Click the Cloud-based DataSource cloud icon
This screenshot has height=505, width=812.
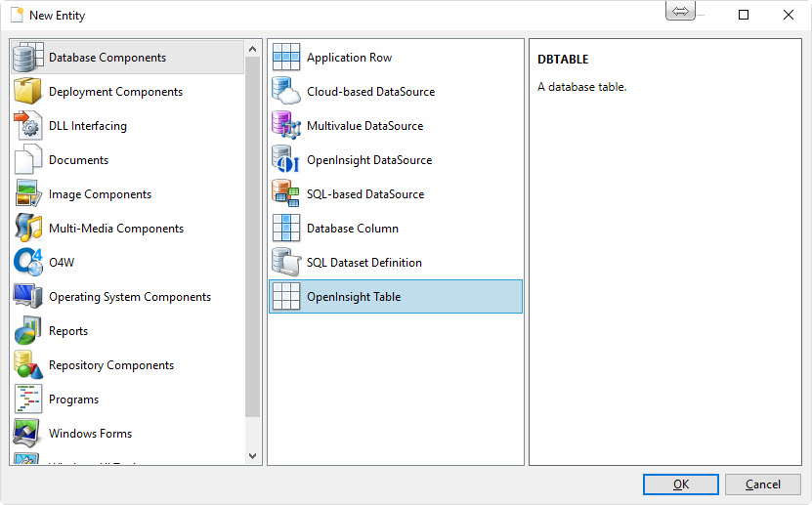click(286, 91)
